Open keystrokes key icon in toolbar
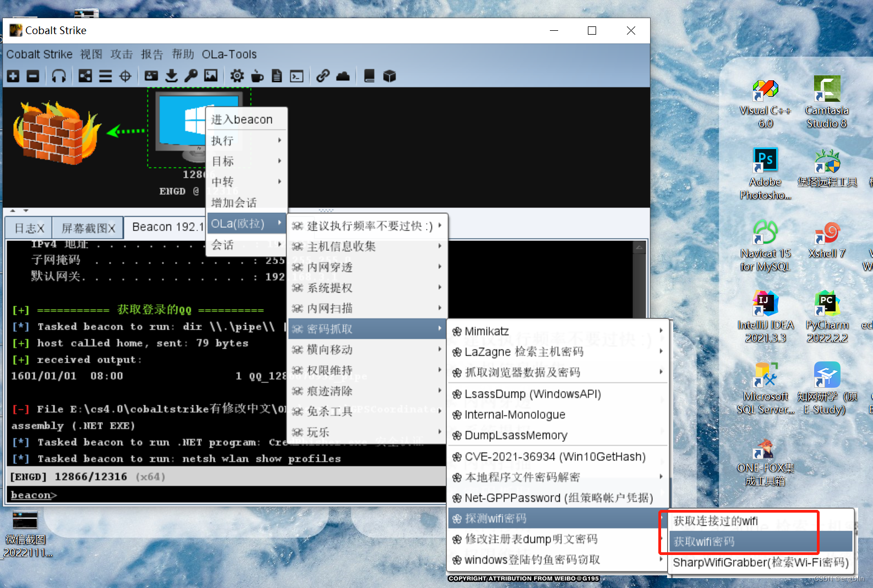 [191, 76]
